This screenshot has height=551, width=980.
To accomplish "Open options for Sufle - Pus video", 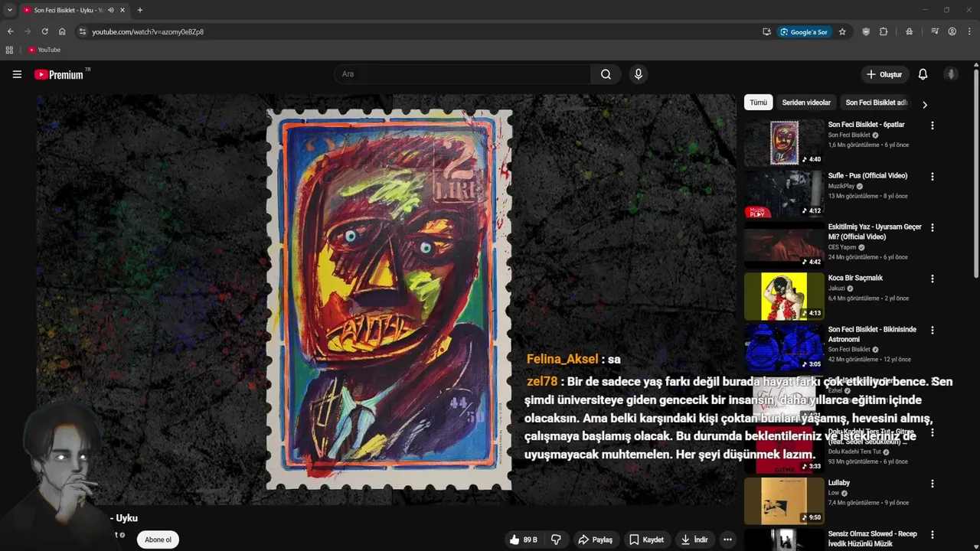I will pos(932,177).
